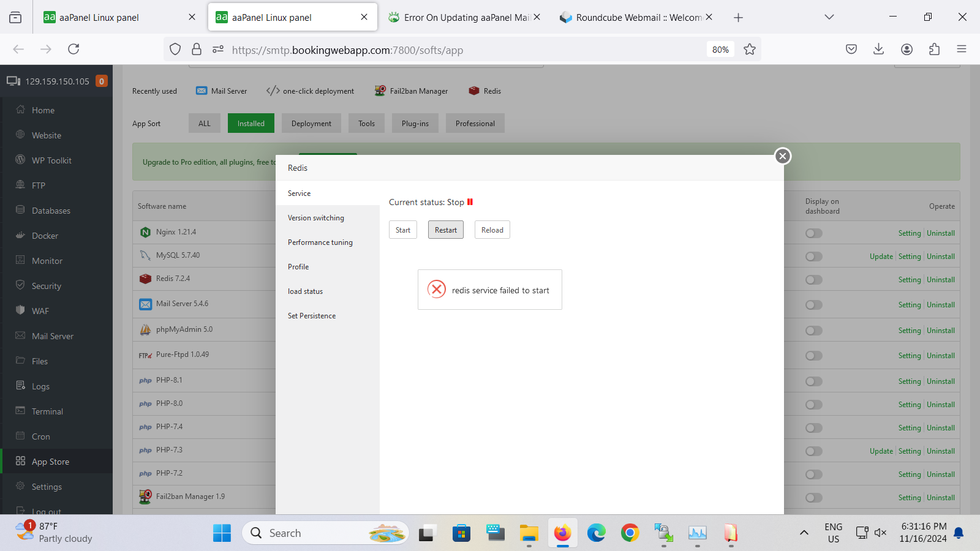
Task: Toggle PHP-8.1 dashboard display switch
Action: [813, 381]
